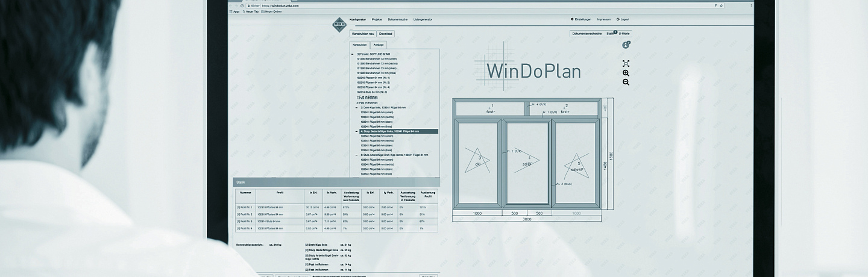This screenshot has height=277, width=868.
Task: Click sash 4 sdlBF in the window drawing
Action: 527,163
